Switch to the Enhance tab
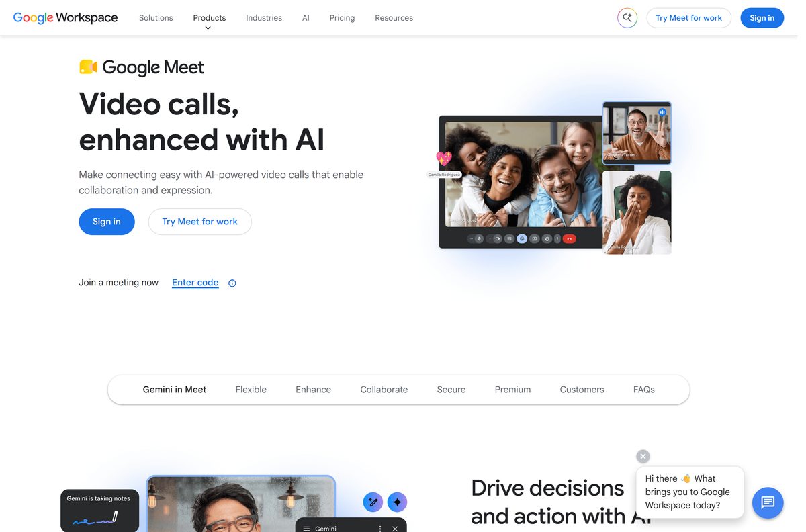The image size is (806, 532). tap(313, 390)
